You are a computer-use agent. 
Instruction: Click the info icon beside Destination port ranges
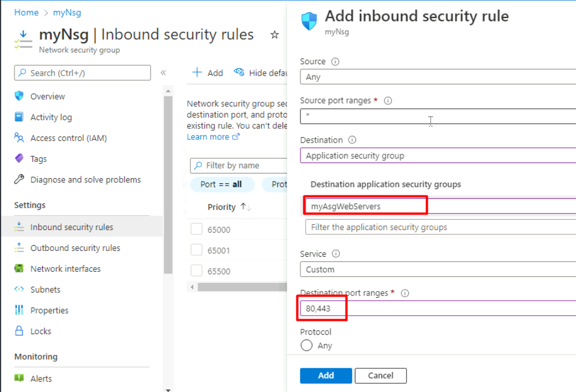tap(405, 293)
